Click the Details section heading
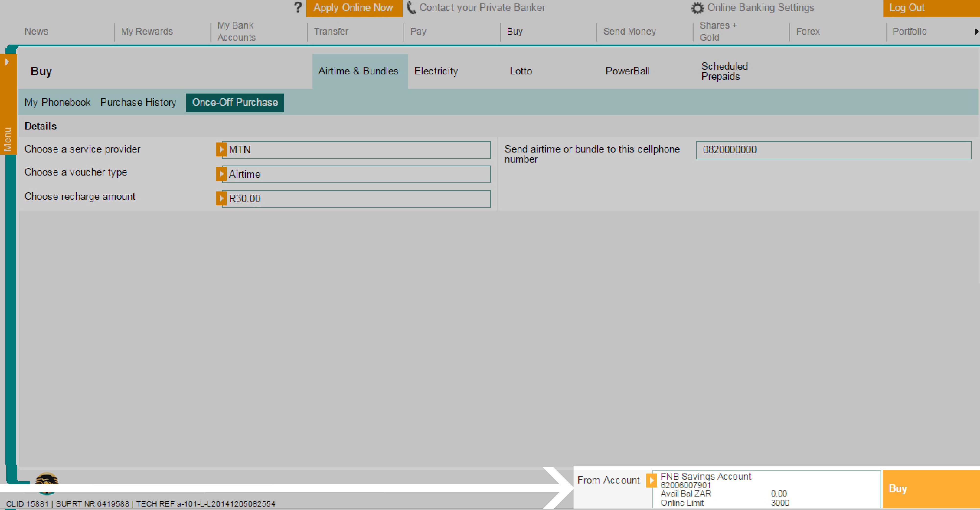Image resolution: width=980 pixels, height=510 pixels. [x=40, y=126]
